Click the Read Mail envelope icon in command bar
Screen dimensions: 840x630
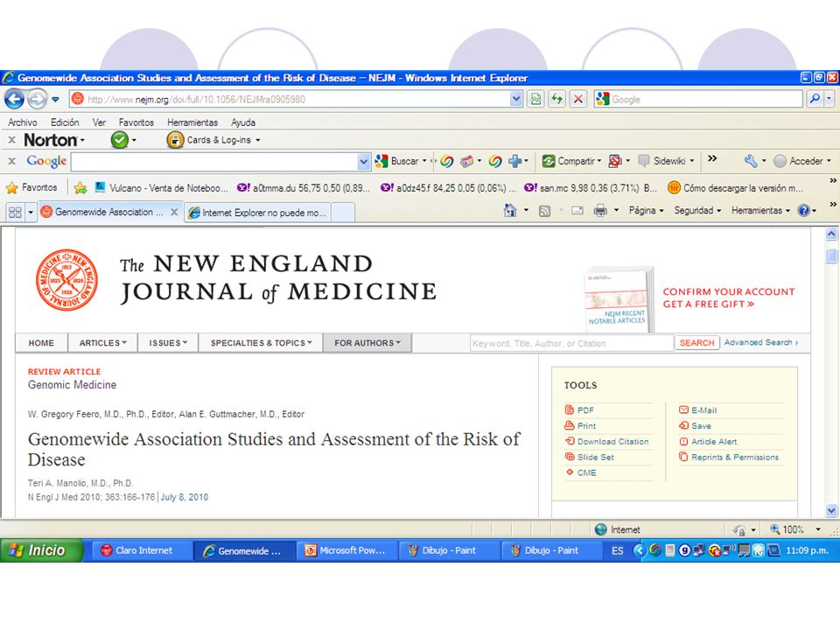click(577, 211)
